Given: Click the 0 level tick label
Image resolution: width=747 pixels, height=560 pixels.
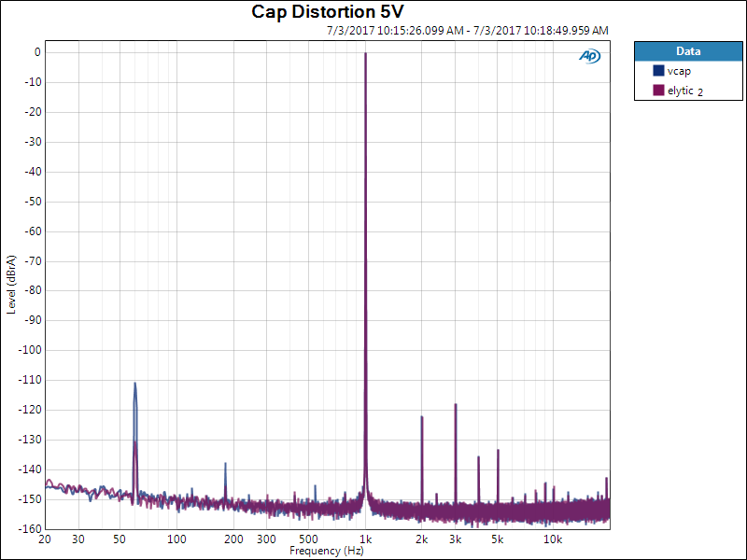Looking at the screenshot, I should coord(37,52).
